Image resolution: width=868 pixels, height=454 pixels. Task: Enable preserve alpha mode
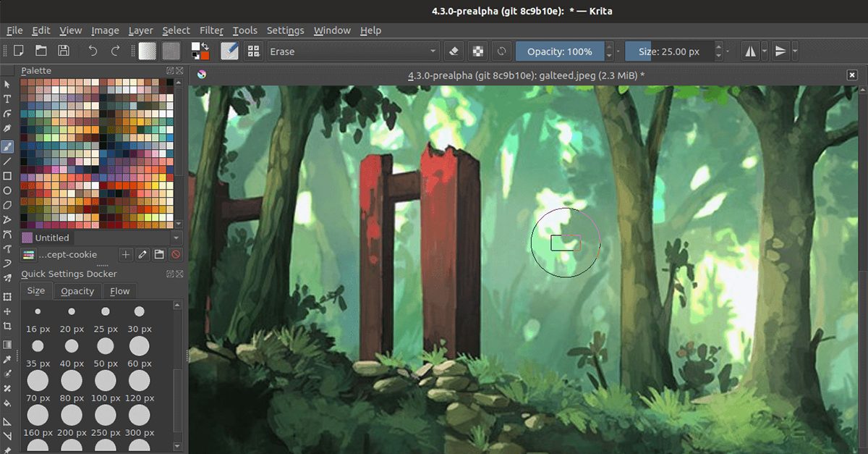pos(478,51)
